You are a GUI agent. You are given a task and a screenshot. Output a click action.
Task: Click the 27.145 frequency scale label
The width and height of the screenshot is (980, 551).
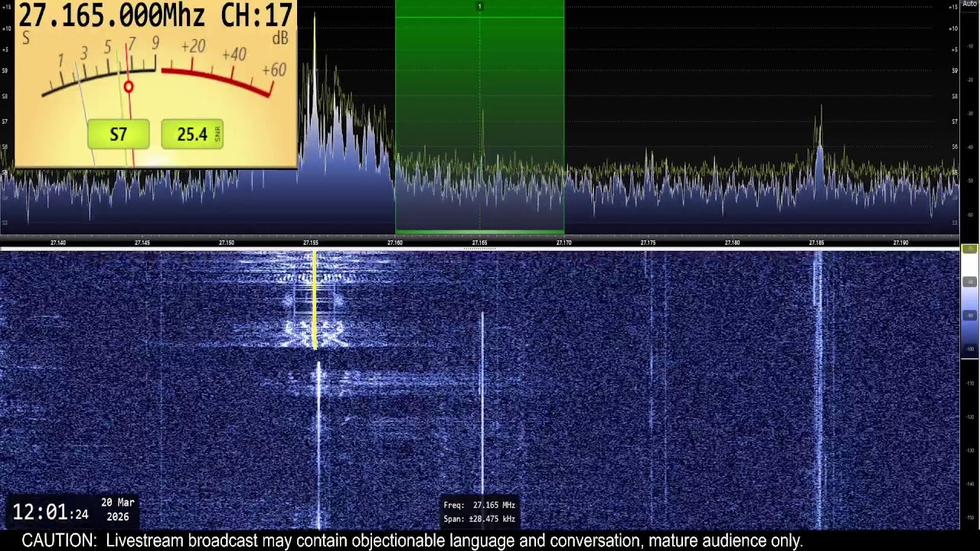(142, 243)
